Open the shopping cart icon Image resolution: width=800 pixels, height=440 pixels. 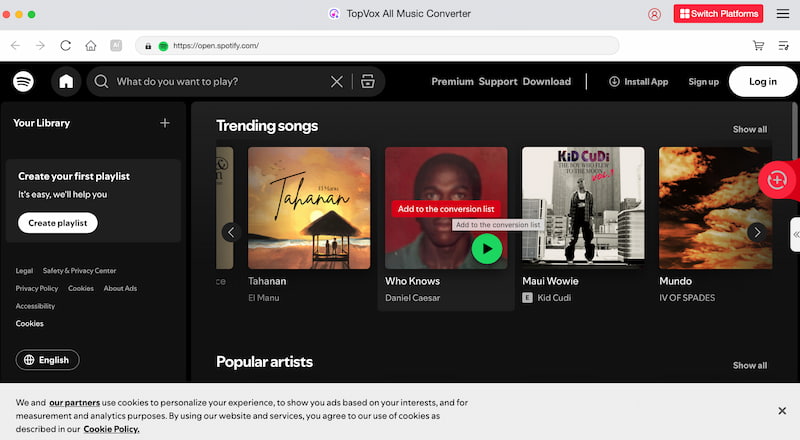758,45
